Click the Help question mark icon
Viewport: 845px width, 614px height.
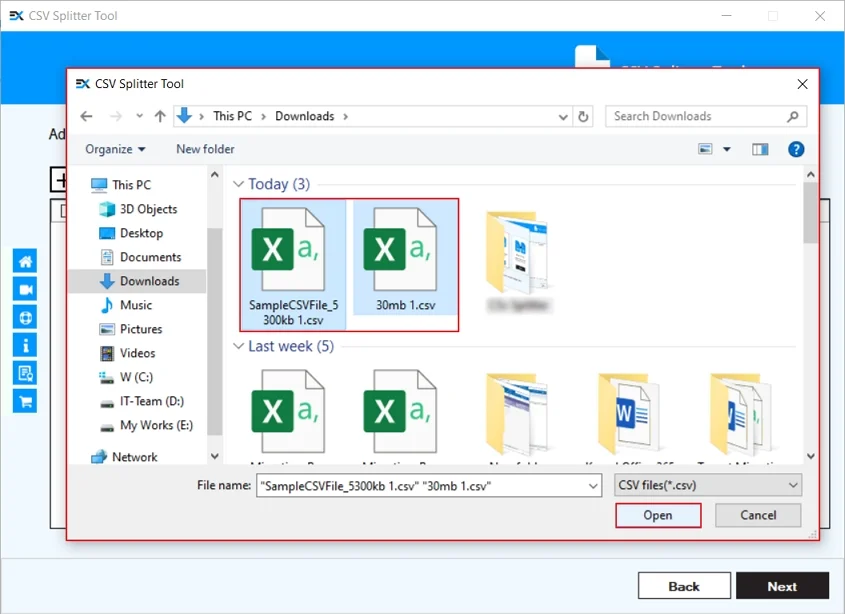(796, 149)
